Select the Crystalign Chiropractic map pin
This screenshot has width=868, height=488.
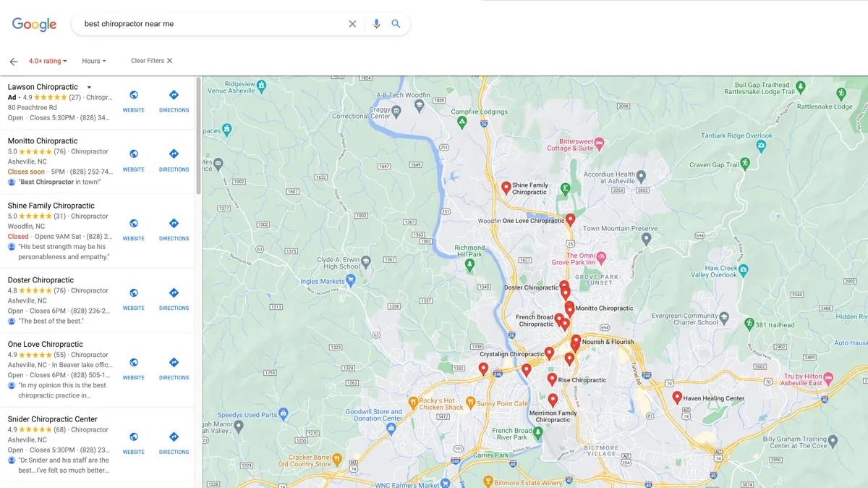(549, 353)
